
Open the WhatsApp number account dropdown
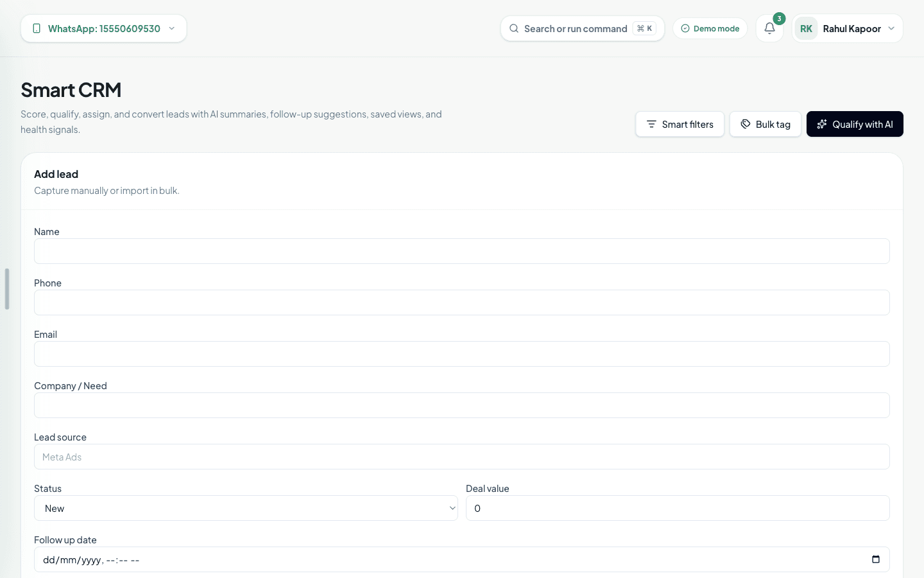coord(104,28)
